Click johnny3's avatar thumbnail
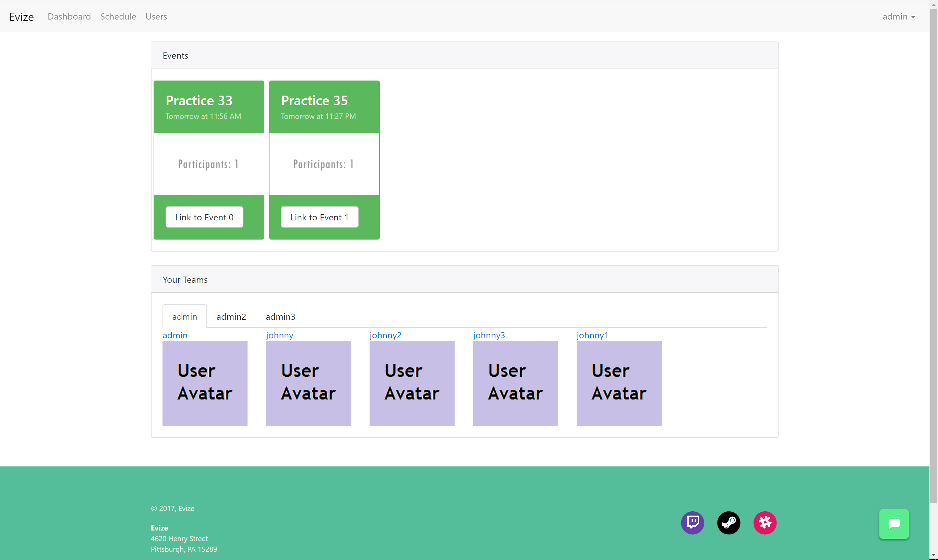This screenshot has width=938, height=560. tap(515, 384)
